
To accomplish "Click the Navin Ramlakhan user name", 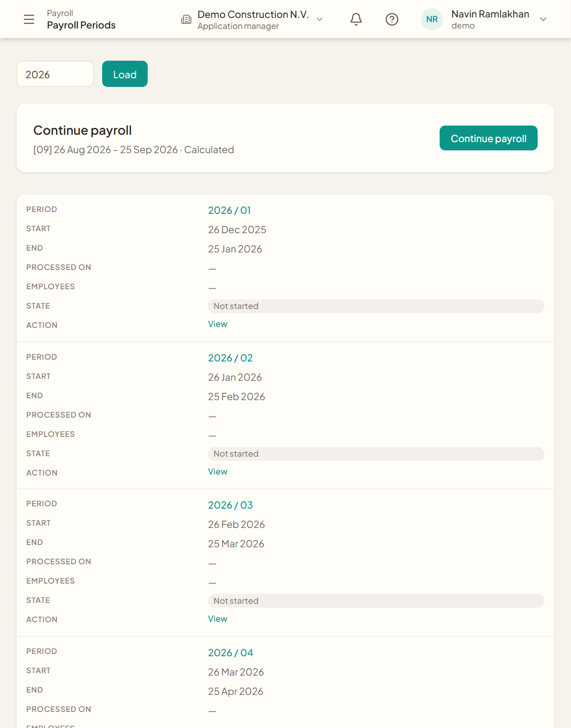I will [490, 14].
